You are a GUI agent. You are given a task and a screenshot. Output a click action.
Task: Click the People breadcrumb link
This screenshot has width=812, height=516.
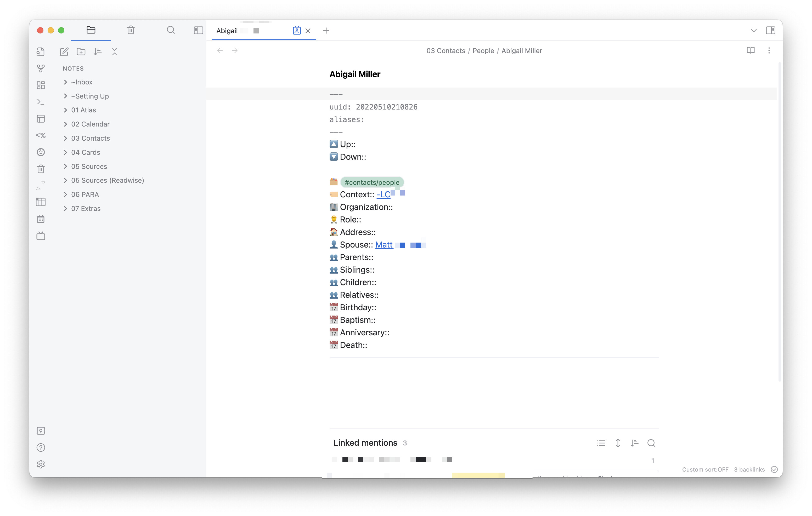(483, 50)
